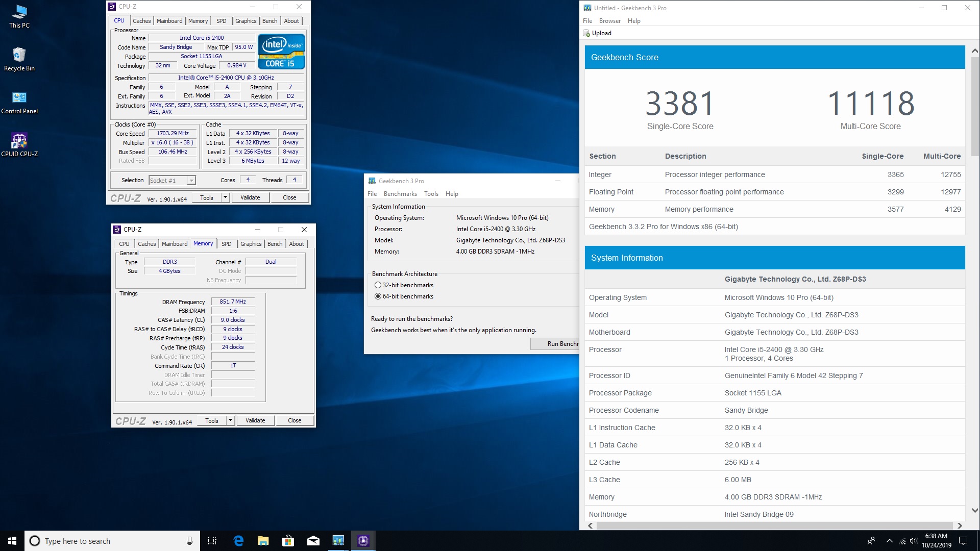Image resolution: width=980 pixels, height=551 pixels.
Task: Open Tools dropdown arrow in upper CPU-Z
Action: point(225,197)
